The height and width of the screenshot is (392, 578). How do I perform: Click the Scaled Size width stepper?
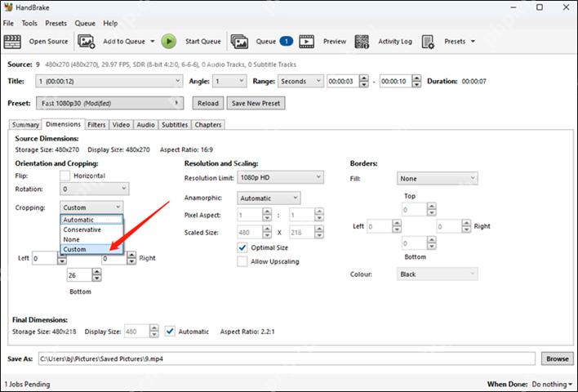pyautogui.click(x=267, y=232)
